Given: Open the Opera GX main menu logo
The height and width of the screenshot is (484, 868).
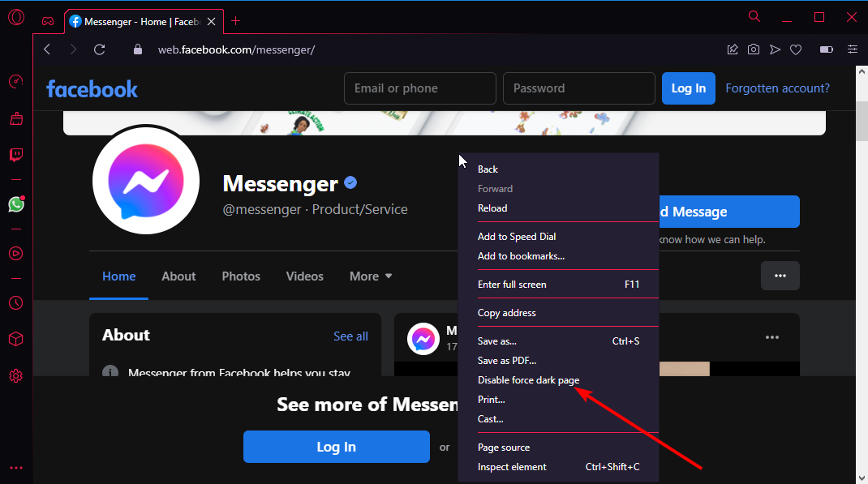Looking at the screenshot, I should point(16,17).
